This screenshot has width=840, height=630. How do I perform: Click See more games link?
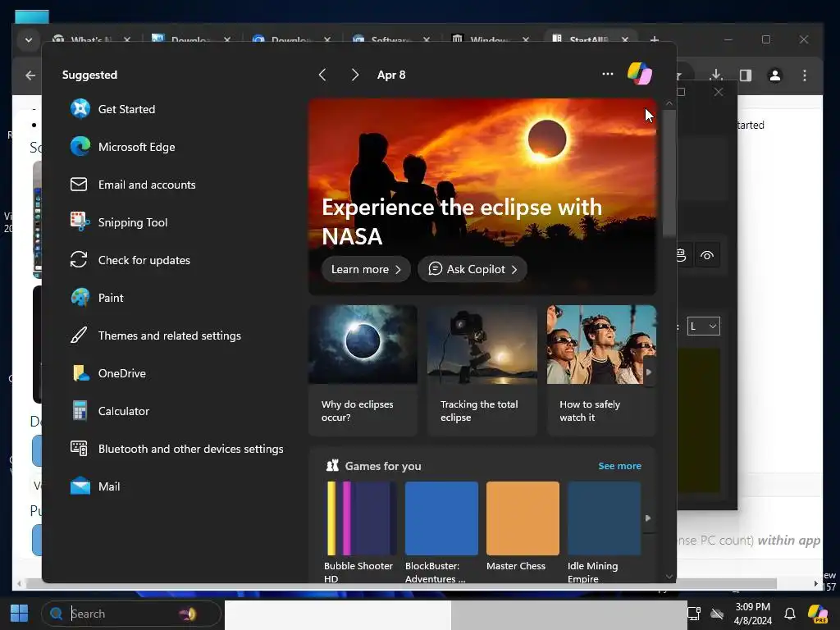tap(619, 466)
